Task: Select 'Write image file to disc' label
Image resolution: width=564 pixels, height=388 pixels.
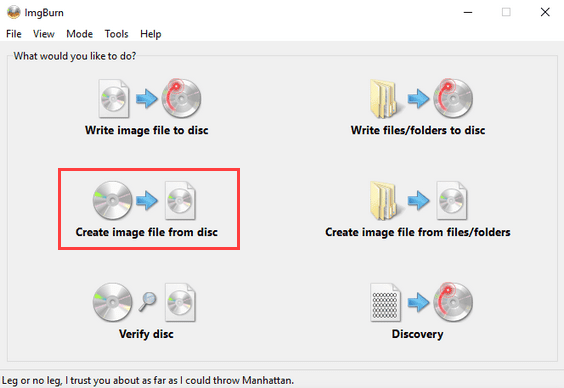Action: pos(146,130)
